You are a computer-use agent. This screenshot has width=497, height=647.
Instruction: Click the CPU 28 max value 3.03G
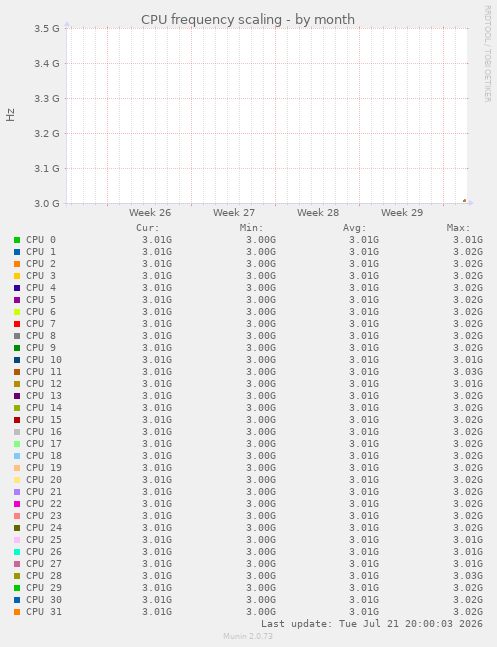point(468,576)
